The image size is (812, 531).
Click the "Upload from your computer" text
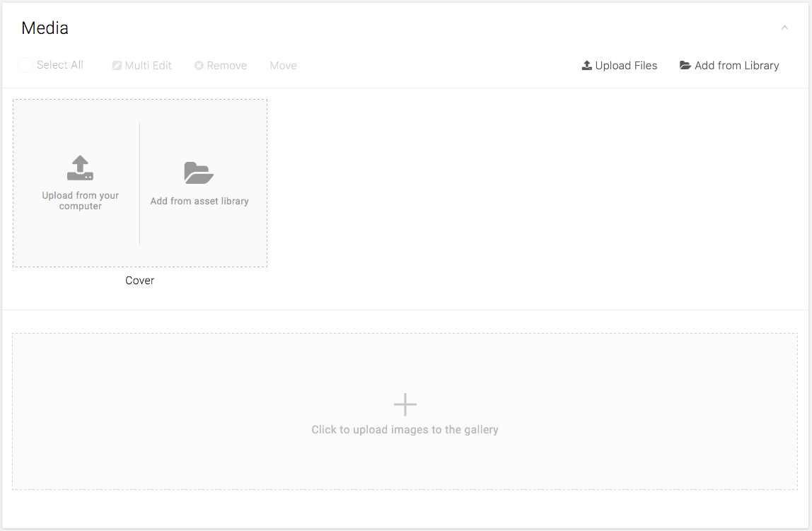pyautogui.click(x=80, y=201)
